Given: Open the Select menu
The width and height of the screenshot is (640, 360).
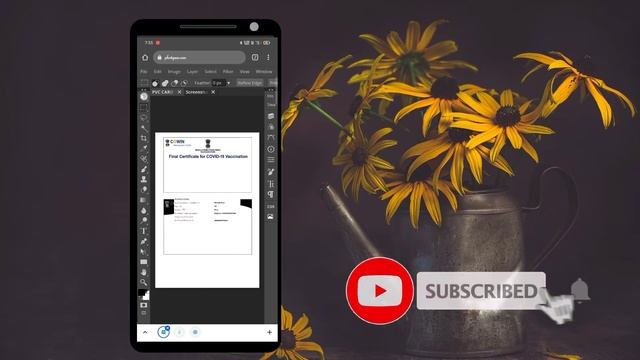Looking at the screenshot, I should (211, 71).
